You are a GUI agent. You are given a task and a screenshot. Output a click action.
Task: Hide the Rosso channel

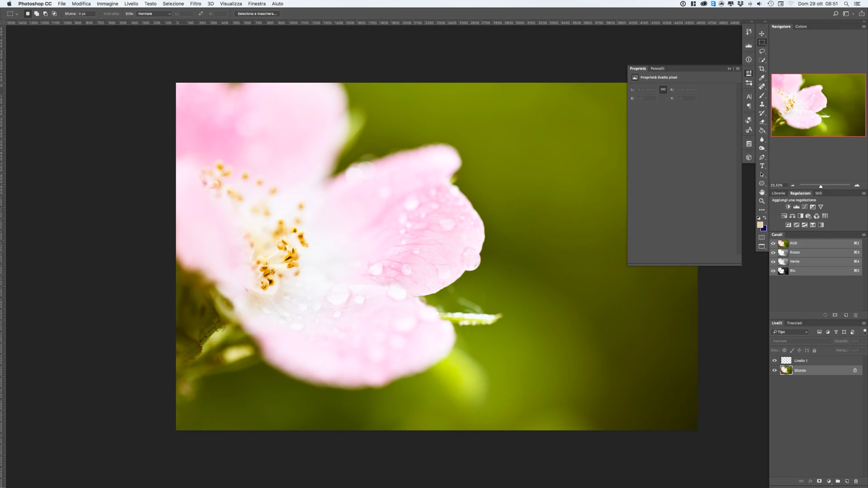[x=773, y=253]
